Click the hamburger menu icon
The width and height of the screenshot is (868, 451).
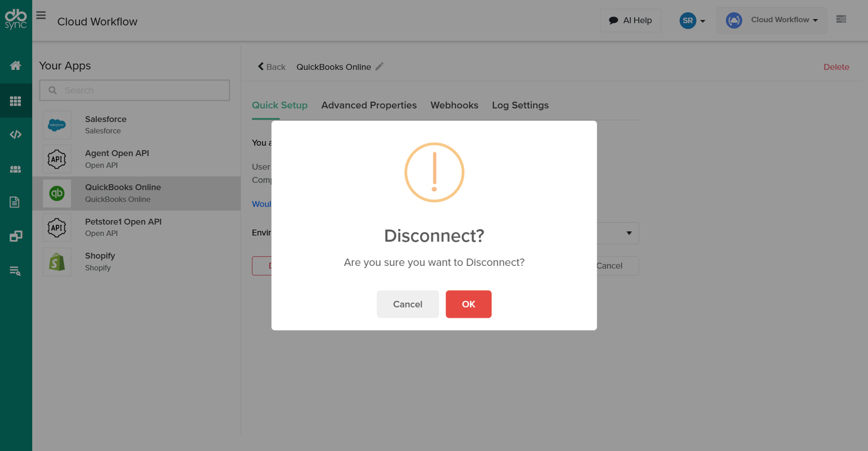(x=41, y=16)
